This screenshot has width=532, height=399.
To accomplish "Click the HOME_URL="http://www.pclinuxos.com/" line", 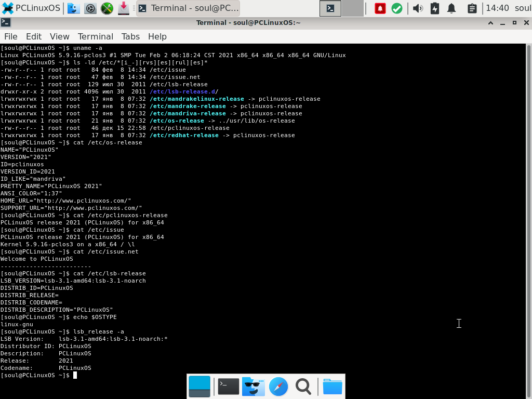I will [66, 201].
